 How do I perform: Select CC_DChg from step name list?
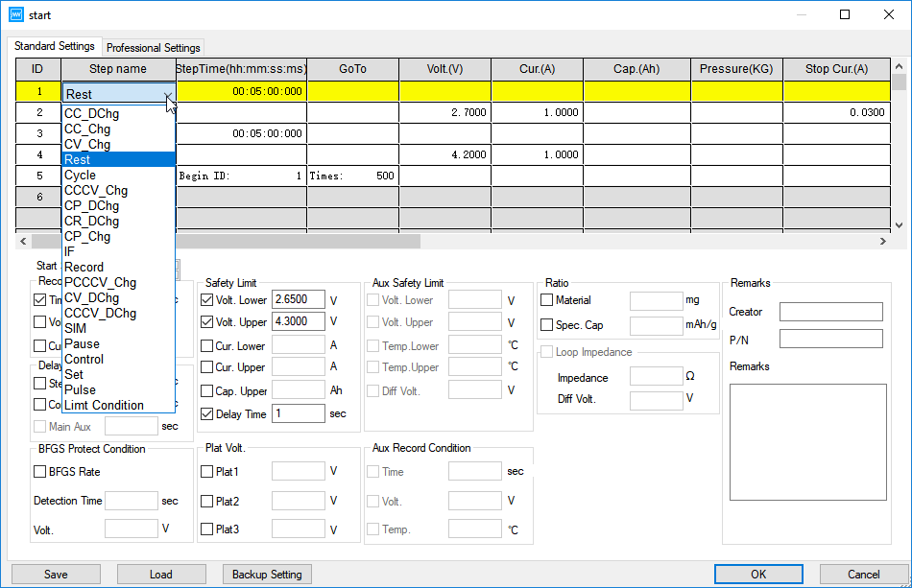click(x=118, y=114)
